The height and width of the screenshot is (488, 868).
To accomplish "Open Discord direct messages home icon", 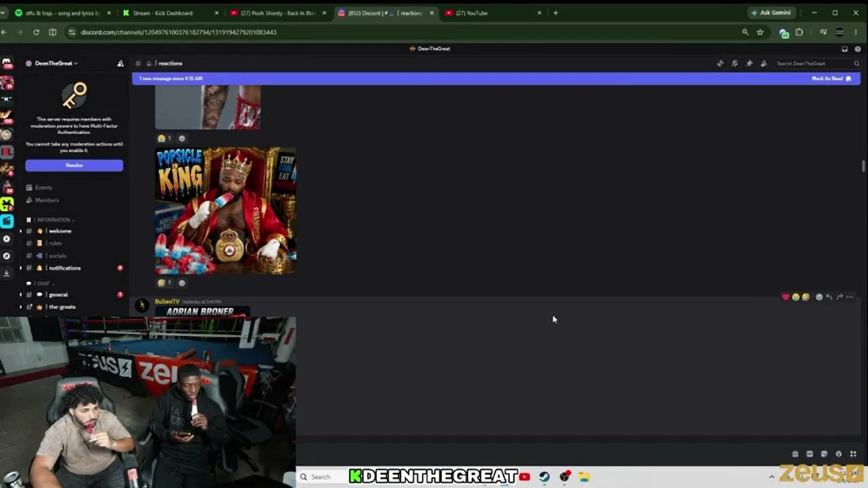I will [x=7, y=63].
